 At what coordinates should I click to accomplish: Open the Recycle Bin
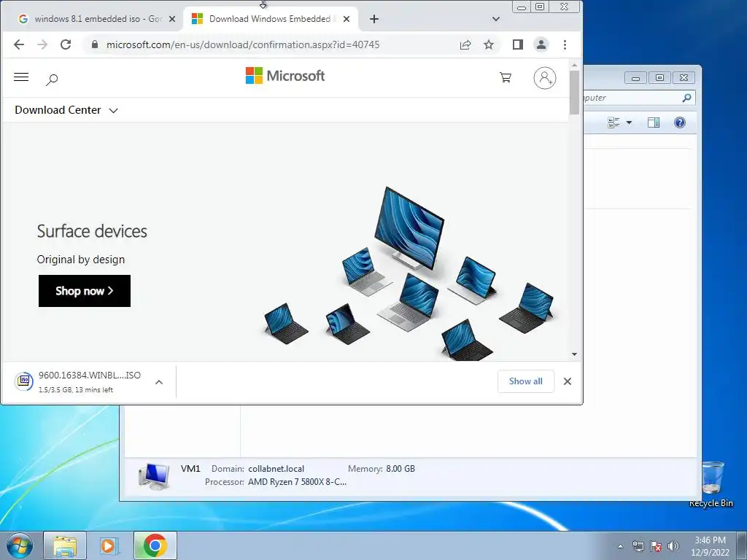pyautogui.click(x=711, y=484)
